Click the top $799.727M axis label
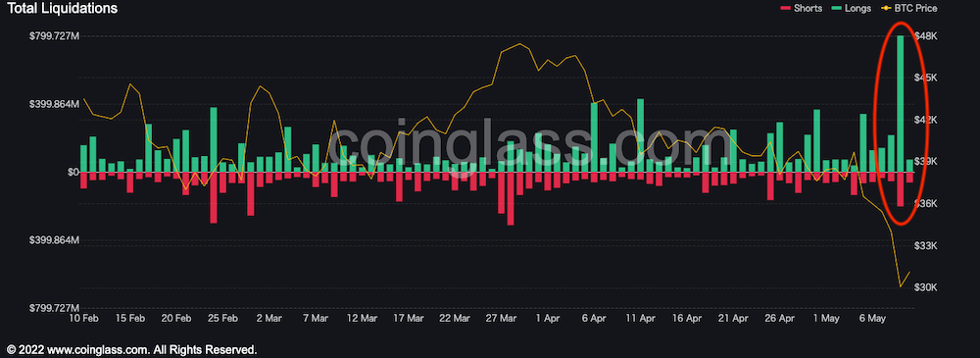 click(x=54, y=36)
